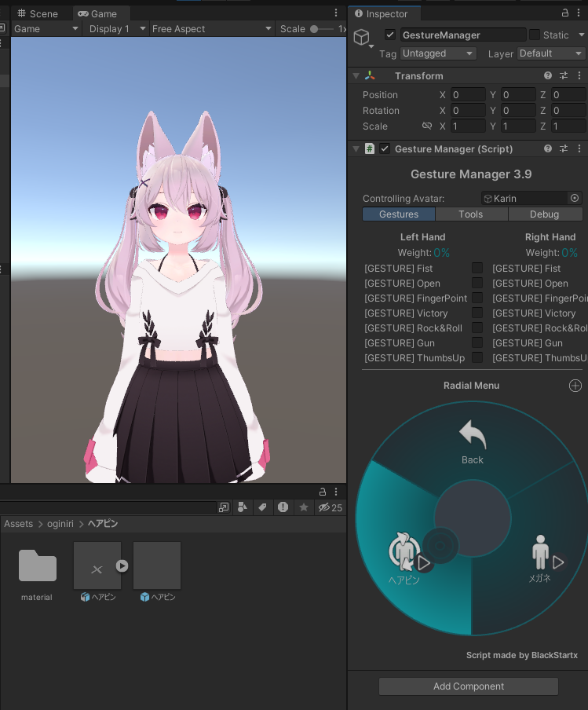This screenshot has height=710, width=588.
Task: Switch to the Scene tab
Action: pyautogui.click(x=38, y=13)
